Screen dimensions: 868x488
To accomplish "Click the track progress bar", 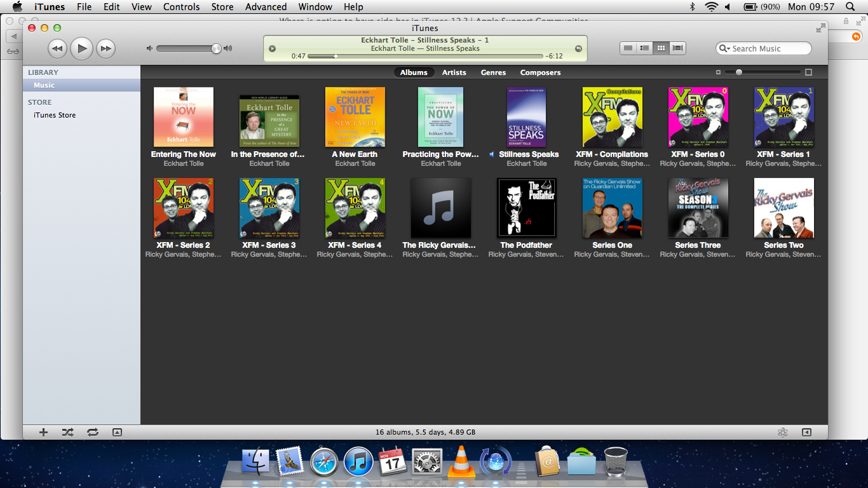I will [425, 57].
